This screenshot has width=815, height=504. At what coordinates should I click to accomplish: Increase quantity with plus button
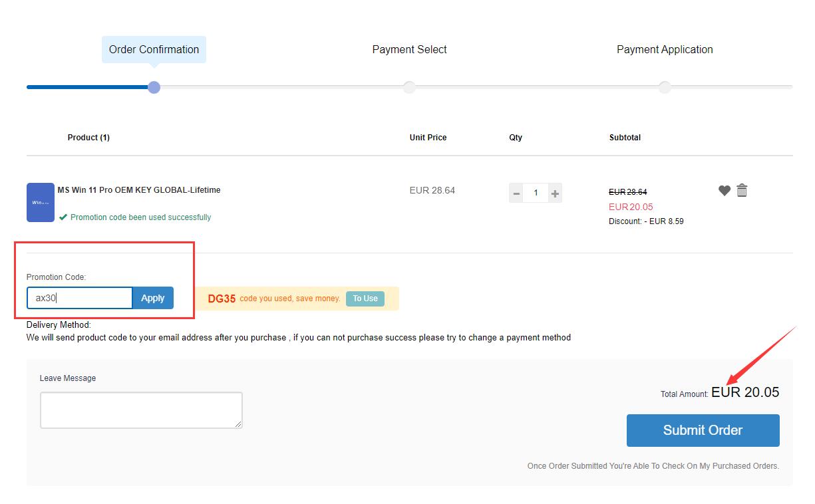(555, 193)
